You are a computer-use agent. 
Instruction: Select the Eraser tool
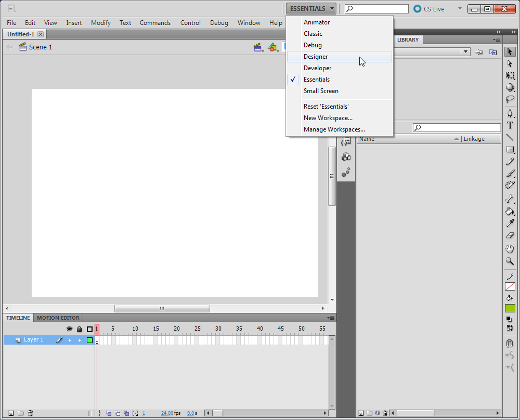point(510,235)
